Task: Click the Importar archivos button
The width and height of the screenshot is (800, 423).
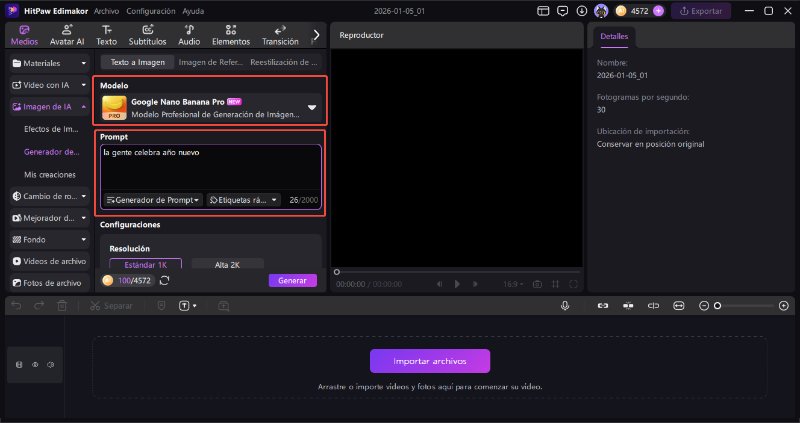Action: [x=430, y=360]
